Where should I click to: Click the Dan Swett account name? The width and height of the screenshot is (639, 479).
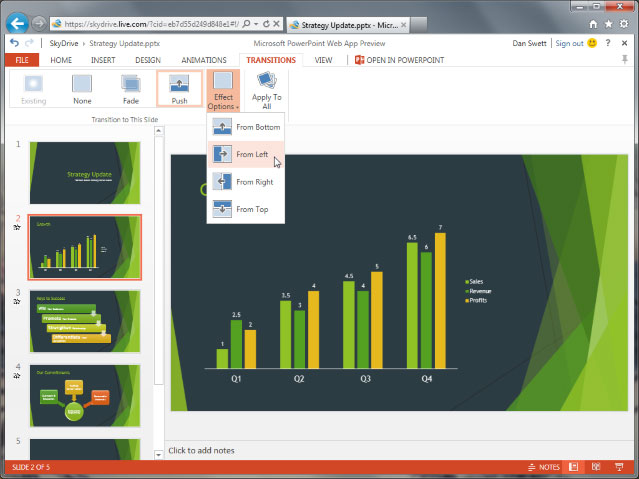pos(529,43)
